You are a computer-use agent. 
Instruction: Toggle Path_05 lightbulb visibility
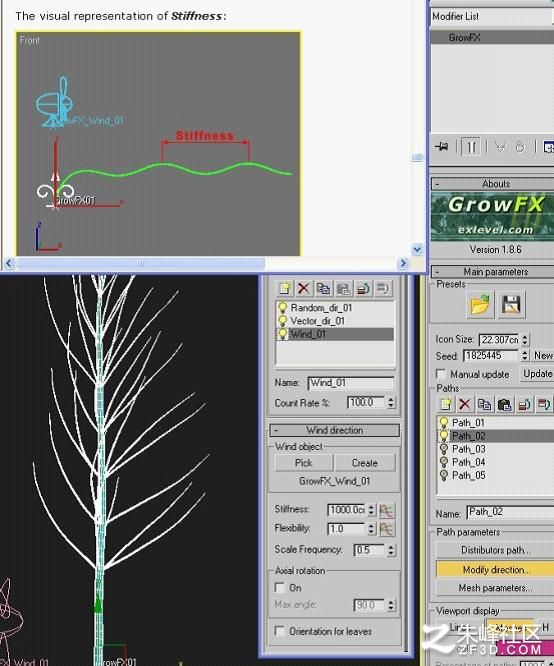tap(444, 475)
